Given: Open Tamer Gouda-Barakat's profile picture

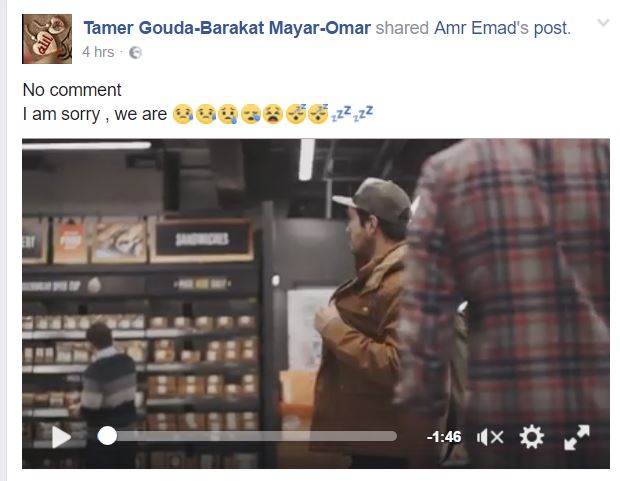Looking at the screenshot, I should pyautogui.click(x=47, y=39).
